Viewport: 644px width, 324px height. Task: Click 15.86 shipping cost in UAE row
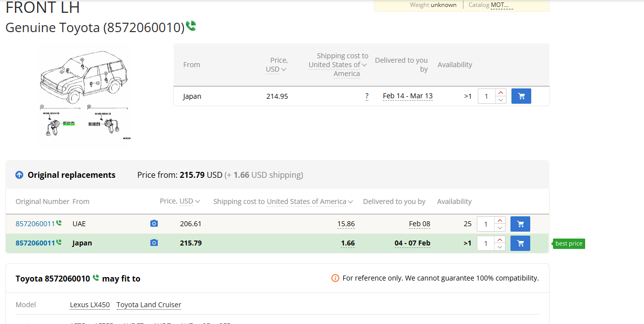click(x=346, y=224)
